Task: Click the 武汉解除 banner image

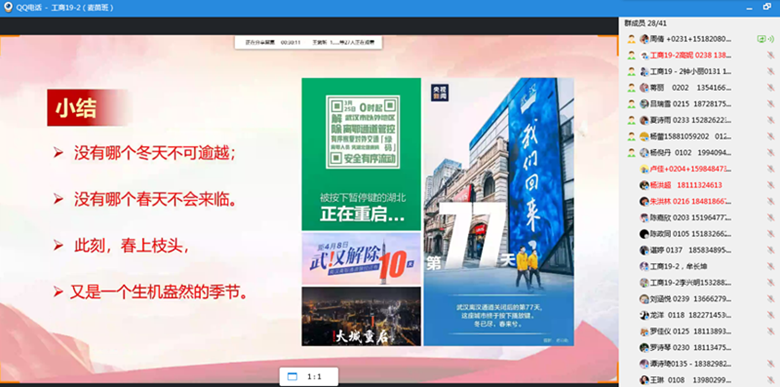Action: pyautogui.click(x=361, y=259)
